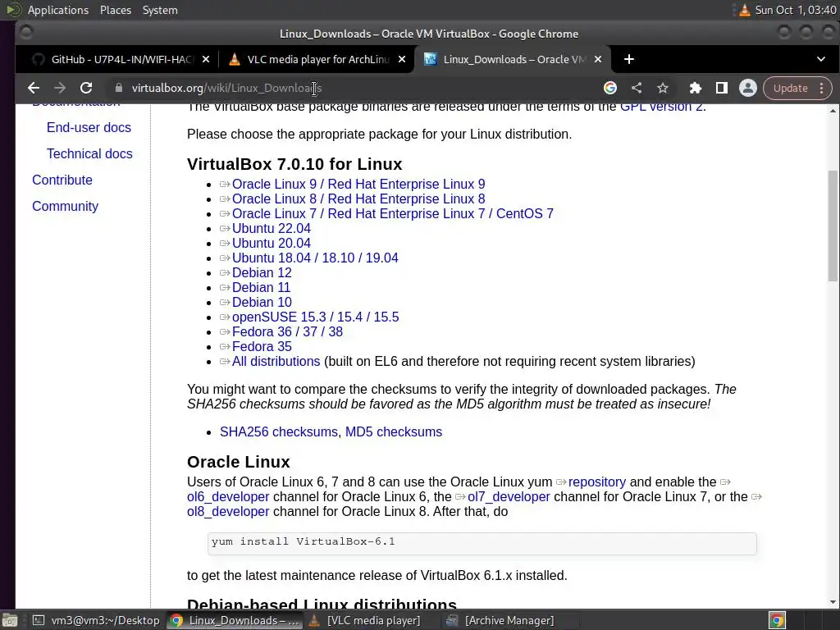Open the Contribute sidebar link
The height and width of the screenshot is (630, 840).
(x=62, y=180)
